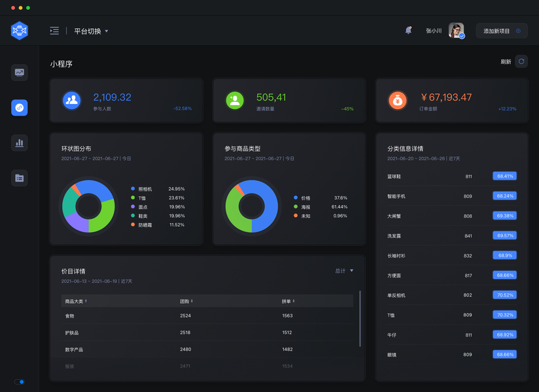This screenshot has width=539, height=392.
Task: Click the 参与商品类型 donut chart
Action: pyautogui.click(x=252, y=206)
